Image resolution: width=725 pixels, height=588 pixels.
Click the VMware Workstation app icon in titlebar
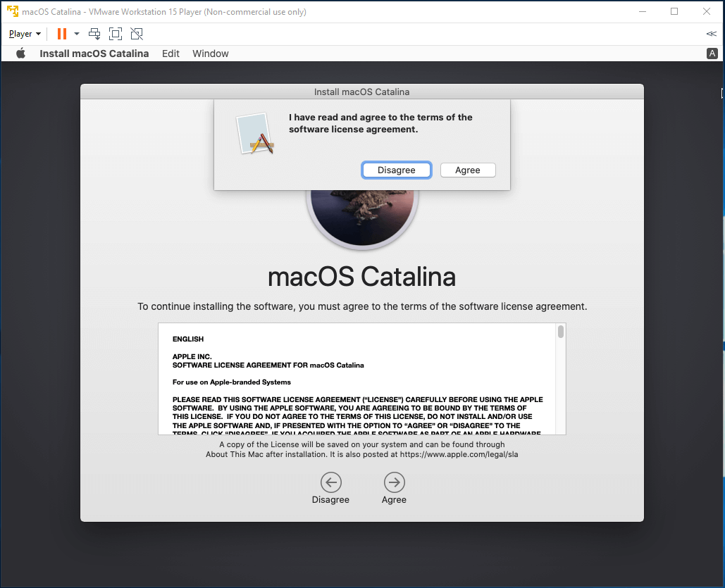(x=13, y=11)
